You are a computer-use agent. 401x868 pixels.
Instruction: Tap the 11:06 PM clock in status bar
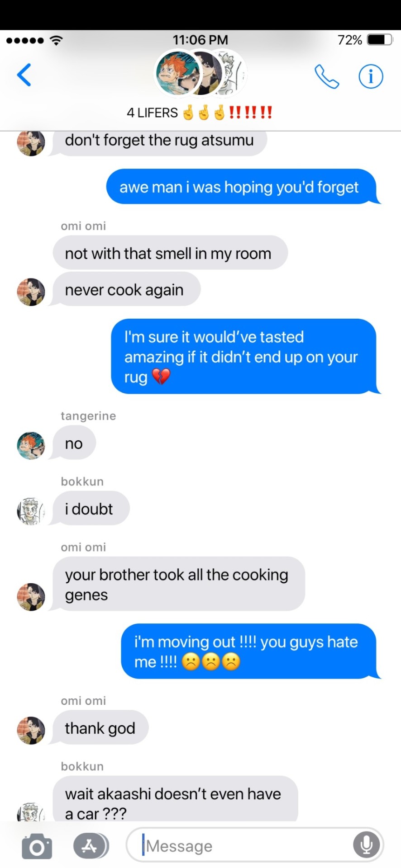200,40
